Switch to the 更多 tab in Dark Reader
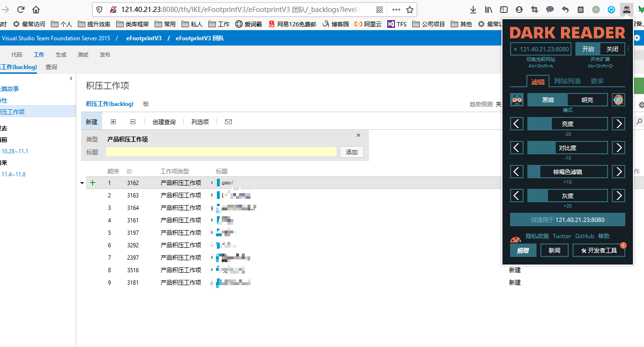Screen dimensions: 644x347 597,81
